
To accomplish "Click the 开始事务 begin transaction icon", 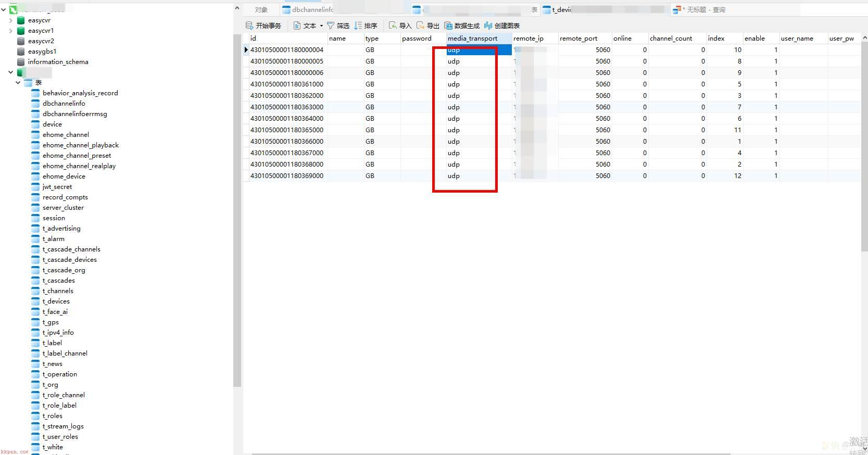I will [249, 26].
